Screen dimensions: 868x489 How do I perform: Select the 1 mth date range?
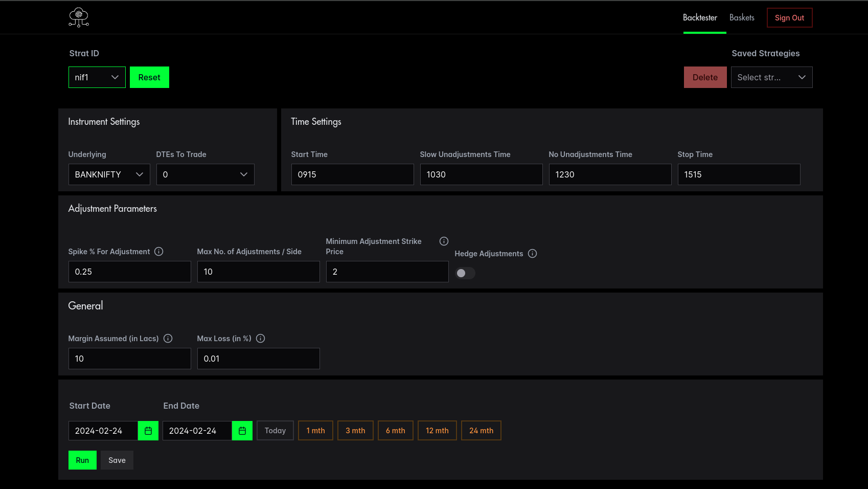(x=315, y=431)
